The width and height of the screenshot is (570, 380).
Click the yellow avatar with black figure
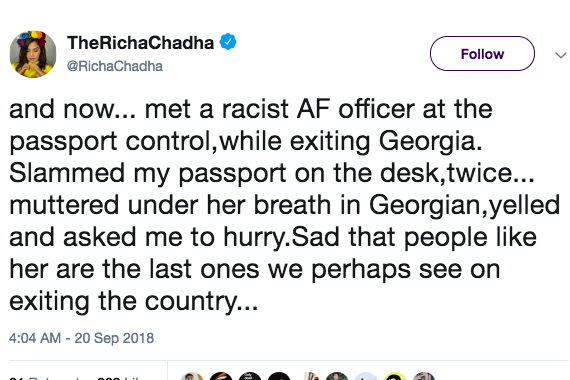pyautogui.click(x=396, y=376)
